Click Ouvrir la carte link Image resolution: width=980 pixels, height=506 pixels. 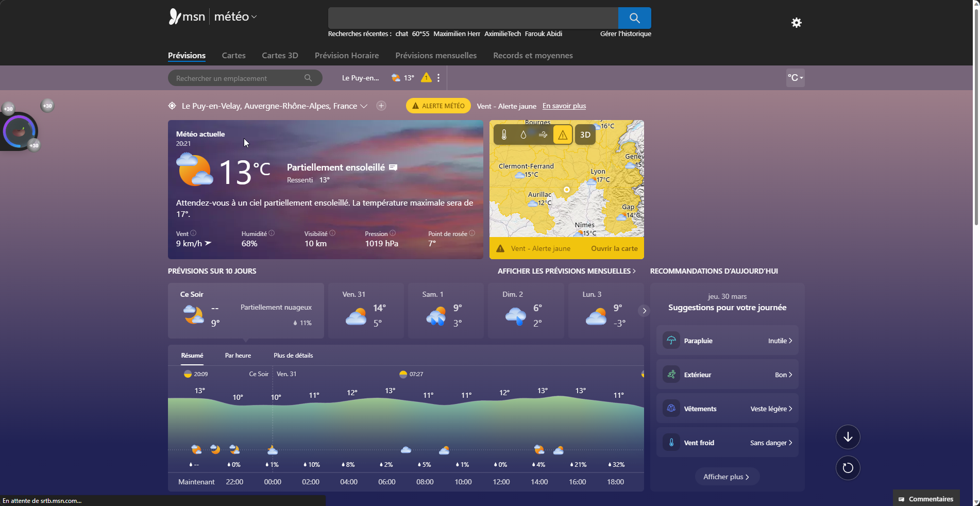[x=614, y=248]
